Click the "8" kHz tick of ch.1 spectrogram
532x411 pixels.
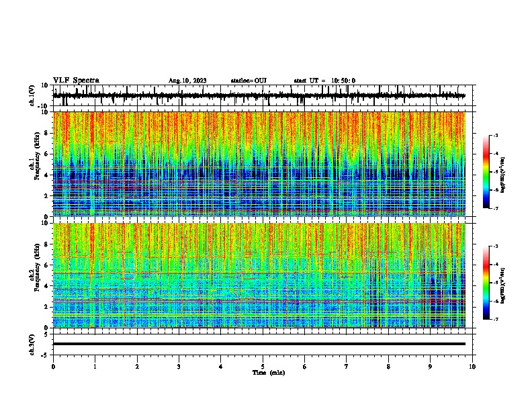pos(47,133)
